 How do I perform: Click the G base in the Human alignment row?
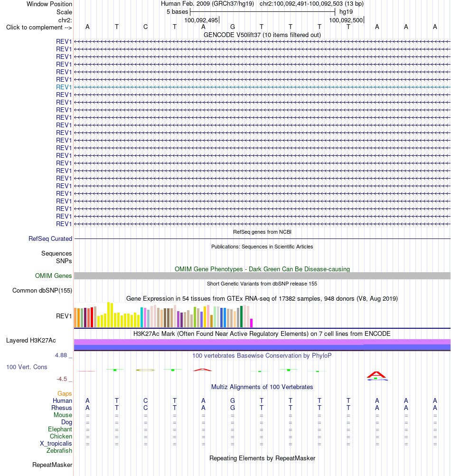232,401
